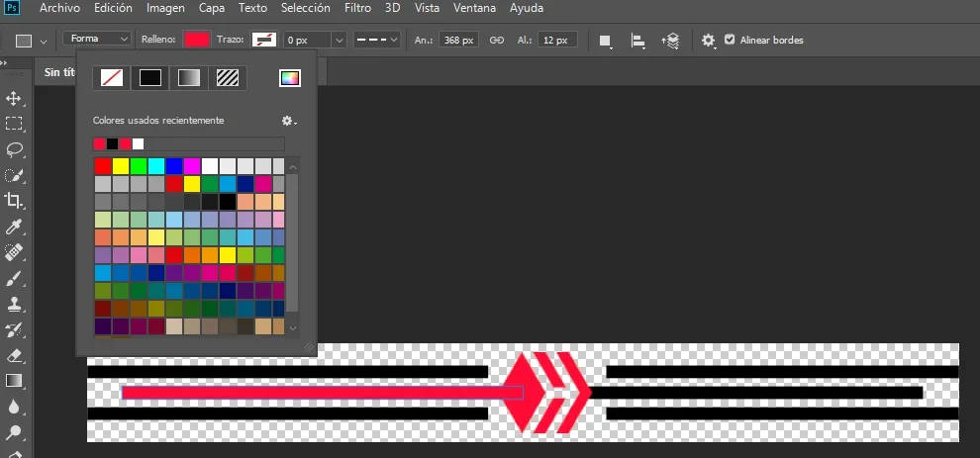Open the dashed stroke type dropdown

pos(377,40)
